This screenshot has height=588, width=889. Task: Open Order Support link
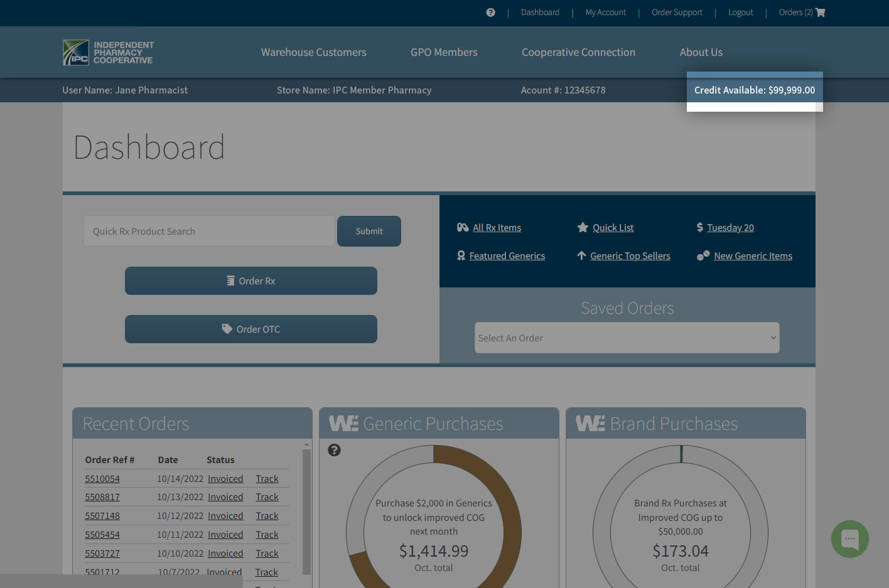(677, 13)
